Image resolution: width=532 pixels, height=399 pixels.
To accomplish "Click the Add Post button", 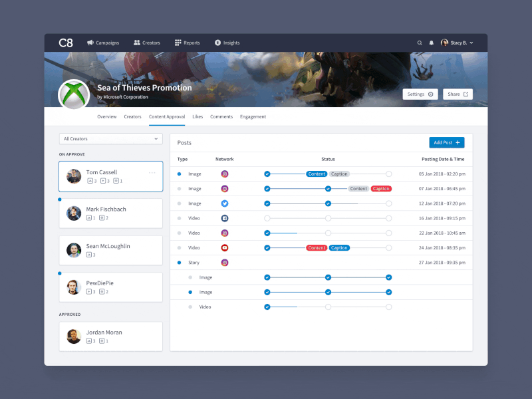I will [447, 143].
